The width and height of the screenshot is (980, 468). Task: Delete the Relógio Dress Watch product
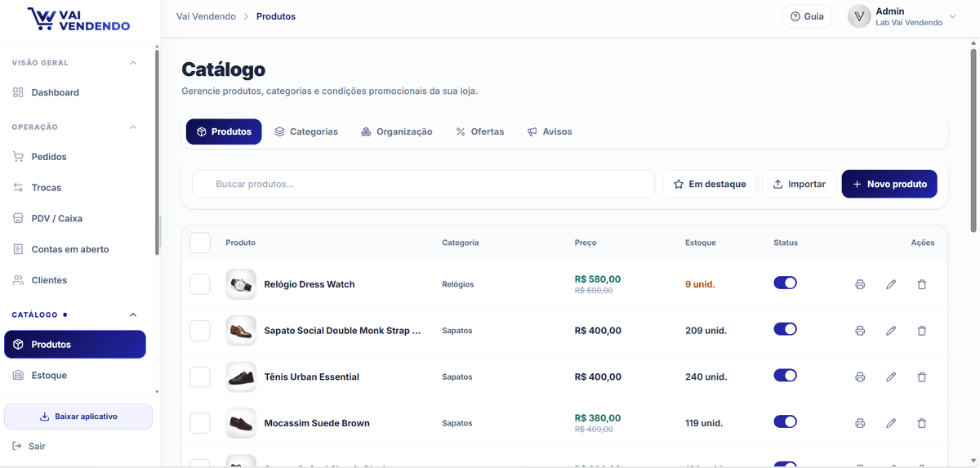[922, 284]
